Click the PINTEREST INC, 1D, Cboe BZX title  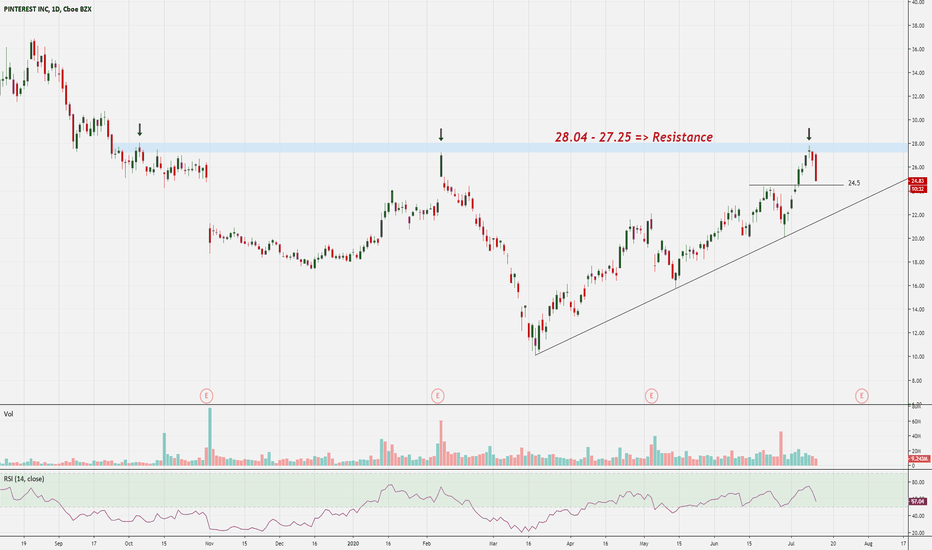click(x=48, y=10)
